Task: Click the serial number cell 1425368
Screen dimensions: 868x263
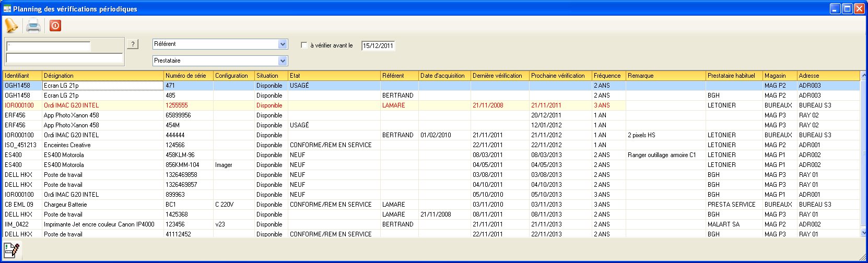Action: (189, 214)
